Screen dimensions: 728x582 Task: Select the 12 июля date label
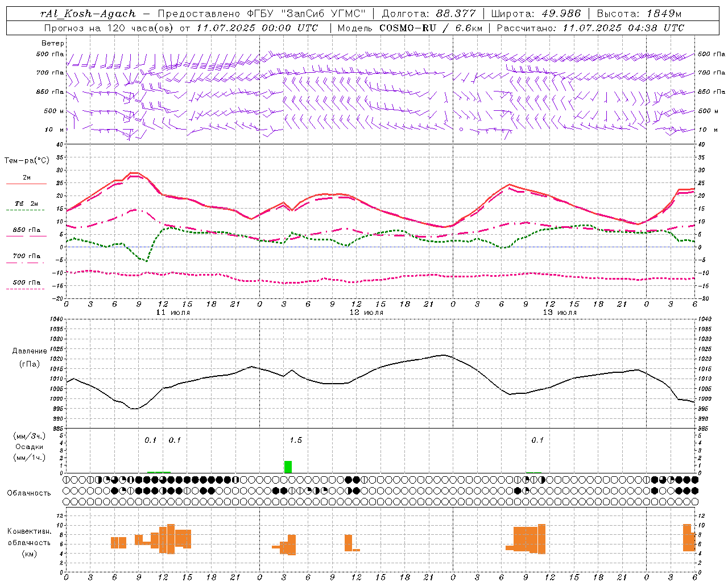(366, 313)
